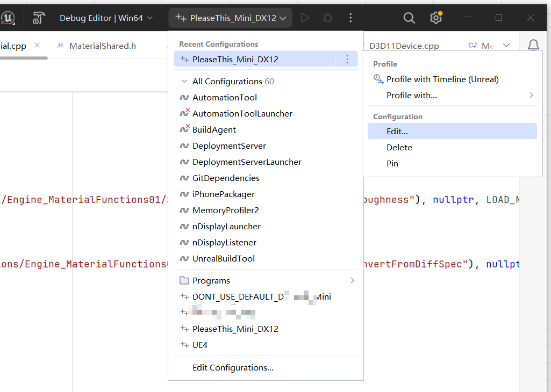Screen dimensions: 551x392
Task: Open Search Everywhere magnifier icon
Action: 409,18
